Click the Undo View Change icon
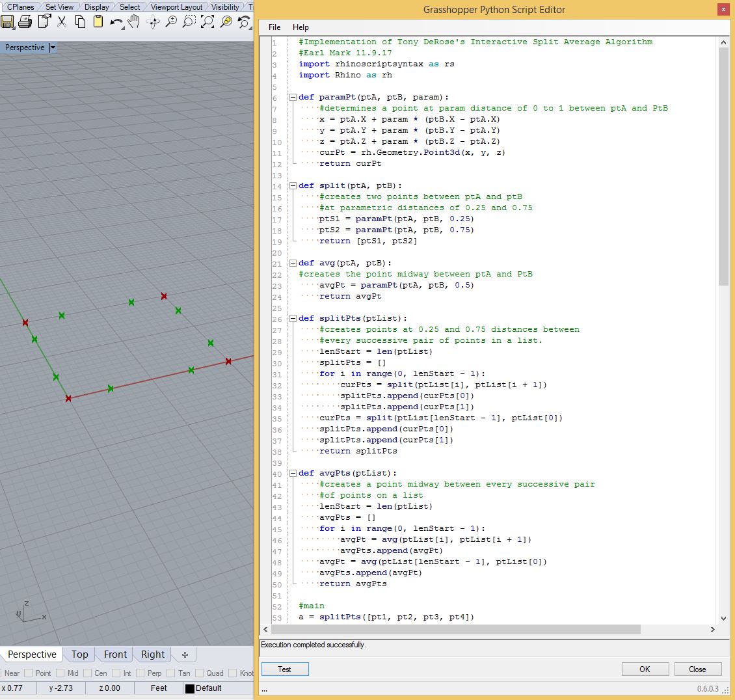This screenshot has width=735, height=700. coord(244,22)
